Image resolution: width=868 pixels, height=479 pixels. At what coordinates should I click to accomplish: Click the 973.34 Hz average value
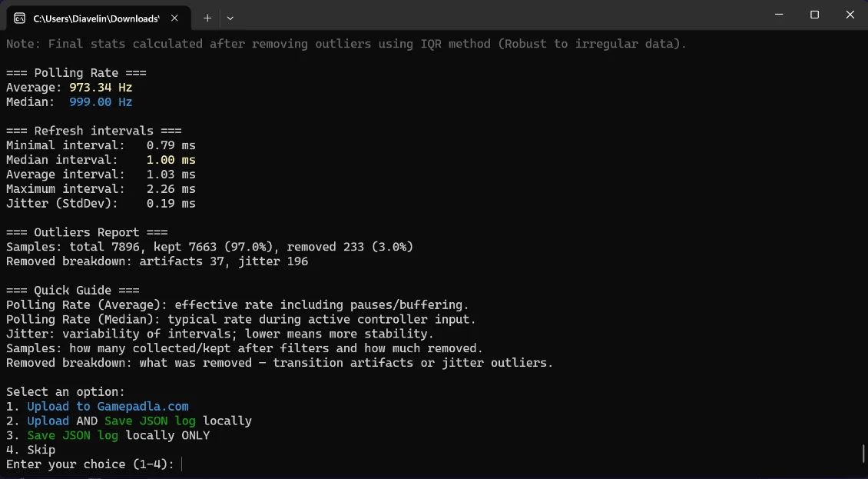point(101,88)
